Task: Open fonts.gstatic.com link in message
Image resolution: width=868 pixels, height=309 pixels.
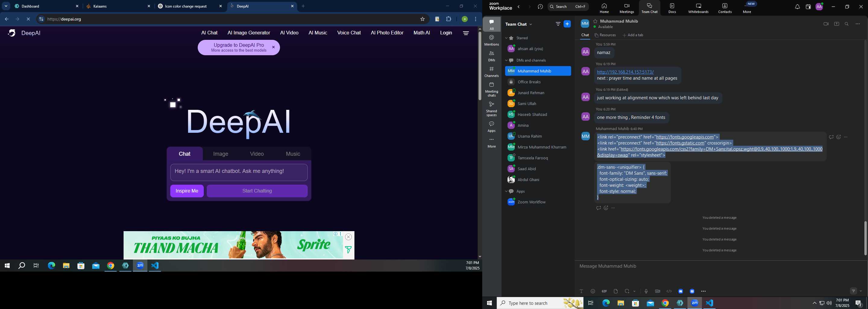Action: (680, 143)
